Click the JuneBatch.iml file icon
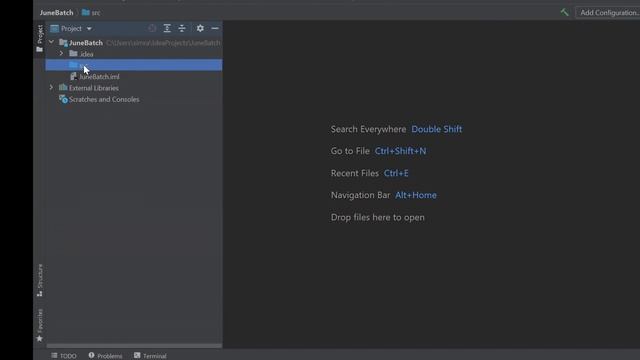This screenshot has width=640, height=360. point(73,76)
